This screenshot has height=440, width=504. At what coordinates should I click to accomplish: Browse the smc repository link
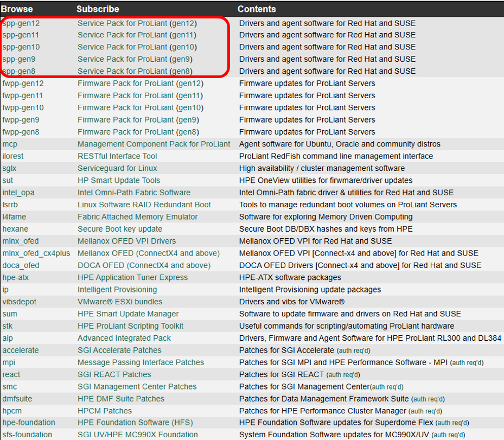point(10,387)
